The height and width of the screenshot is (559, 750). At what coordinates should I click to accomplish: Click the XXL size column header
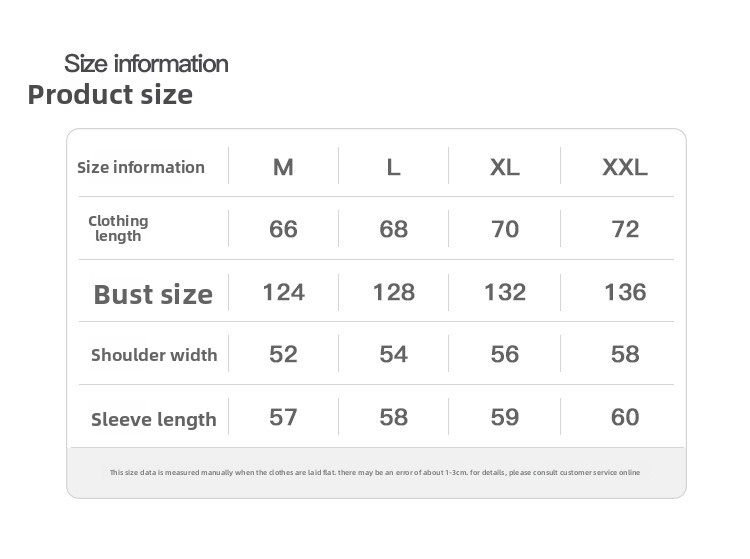(625, 167)
